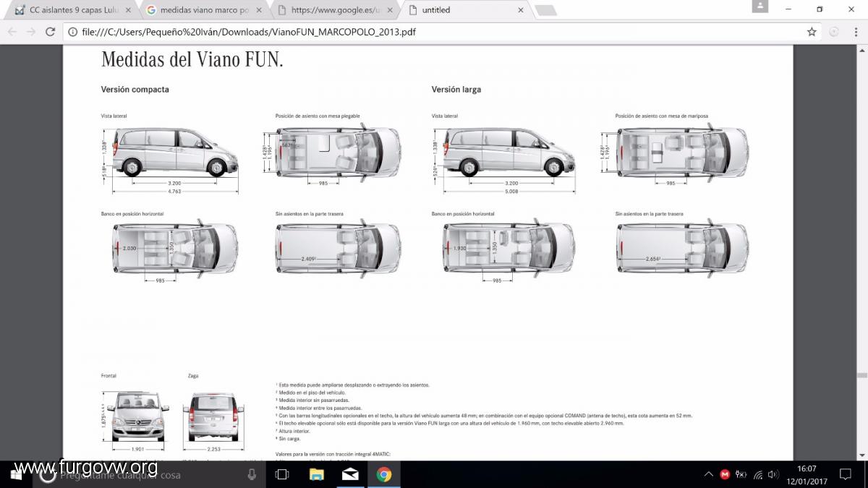
Task: Switch to the https://www.google.es tab
Action: click(335, 10)
